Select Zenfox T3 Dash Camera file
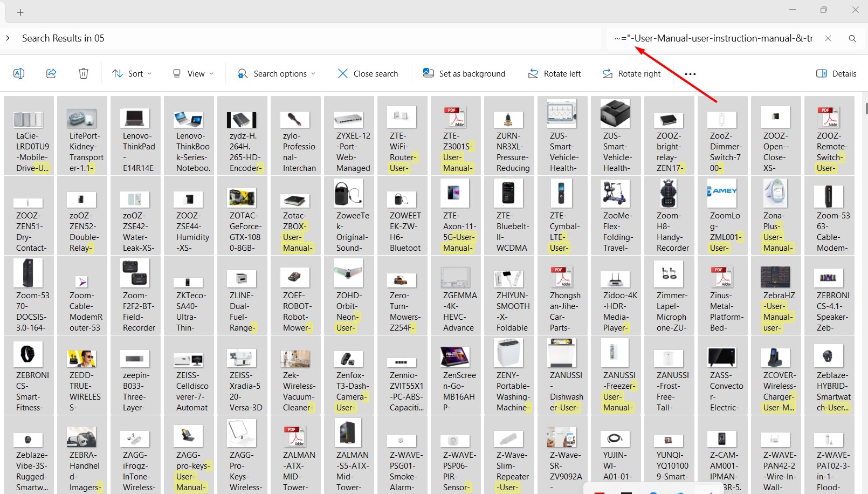This screenshot has width=868, height=494. 349,375
